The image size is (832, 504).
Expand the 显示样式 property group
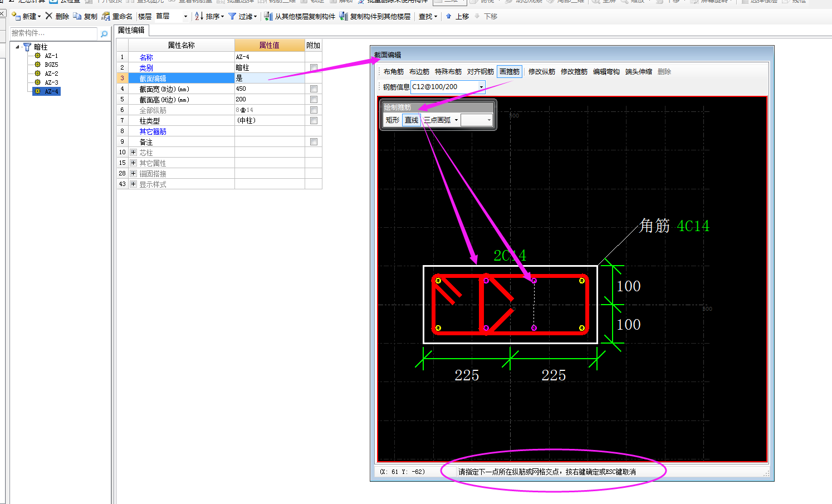133,184
